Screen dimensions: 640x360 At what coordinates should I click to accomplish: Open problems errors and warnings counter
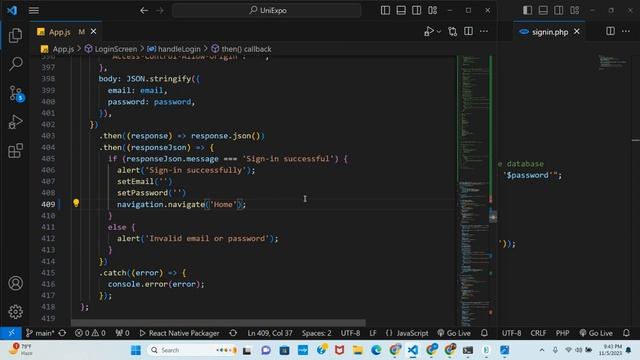tap(90, 333)
